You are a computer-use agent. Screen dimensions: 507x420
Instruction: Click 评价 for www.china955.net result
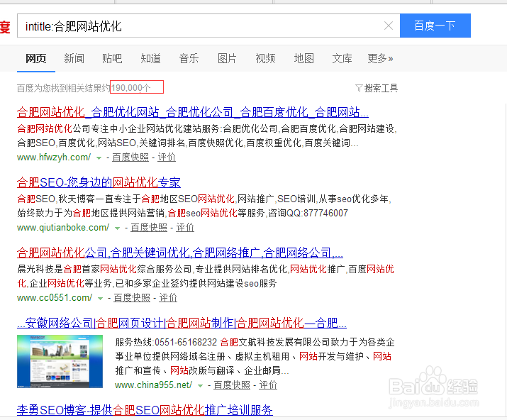click(268, 385)
